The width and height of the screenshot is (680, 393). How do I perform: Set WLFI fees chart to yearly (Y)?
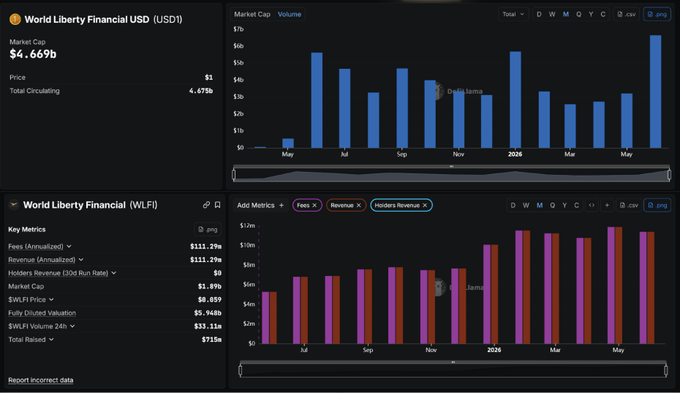tap(565, 205)
